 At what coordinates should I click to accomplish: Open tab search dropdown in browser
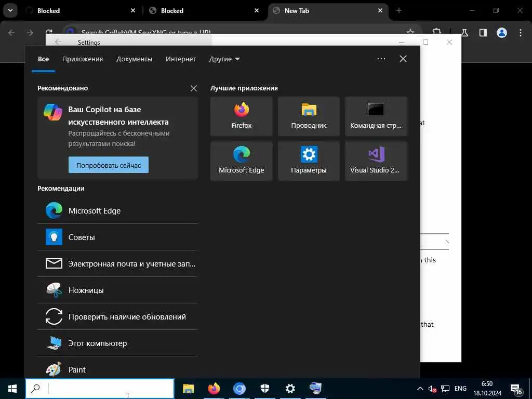tap(10, 10)
